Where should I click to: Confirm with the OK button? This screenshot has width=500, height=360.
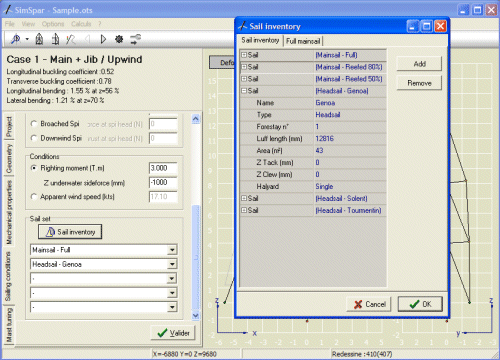[x=420, y=304]
